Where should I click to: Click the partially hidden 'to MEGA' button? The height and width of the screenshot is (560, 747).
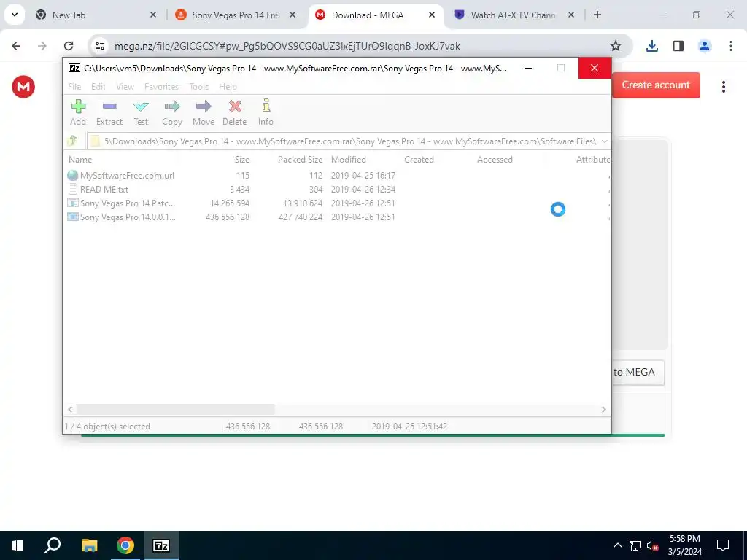point(638,372)
